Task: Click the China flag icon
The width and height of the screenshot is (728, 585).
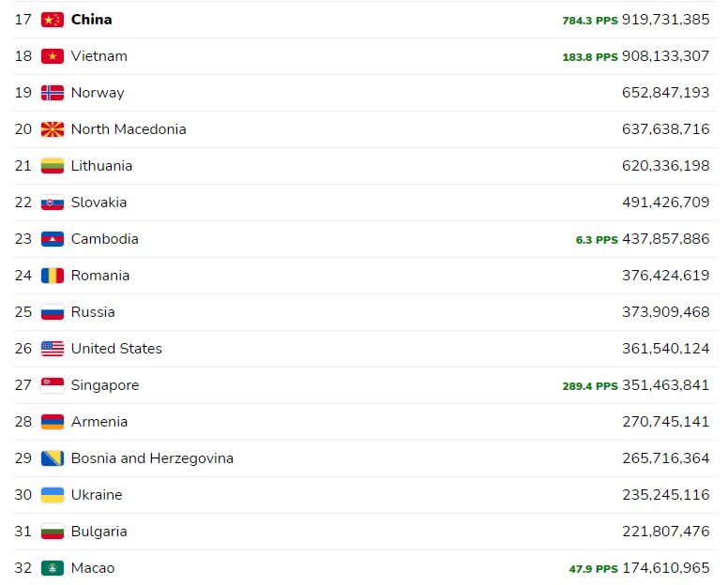Action: [53, 20]
